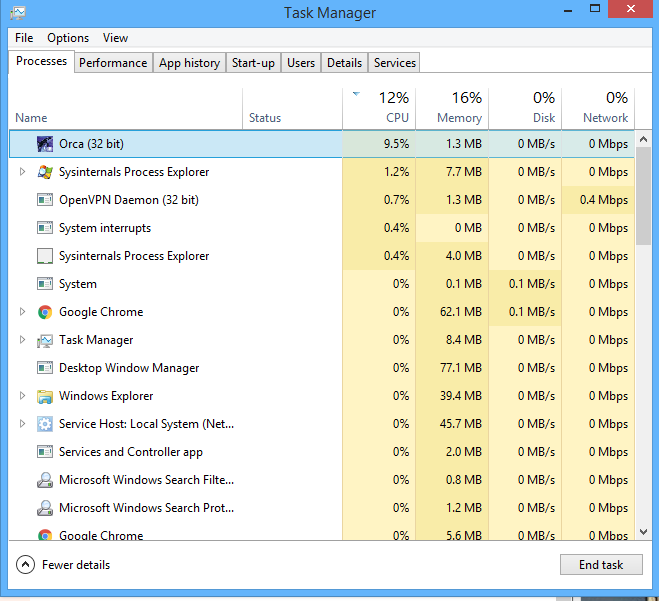Click the Microsoft Windows Search Filter icon
The width and height of the screenshot is (659, 601).
(x=45, y=480)
